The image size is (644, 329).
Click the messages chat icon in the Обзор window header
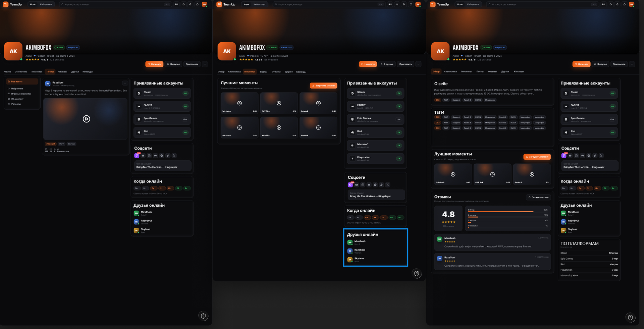624,4
